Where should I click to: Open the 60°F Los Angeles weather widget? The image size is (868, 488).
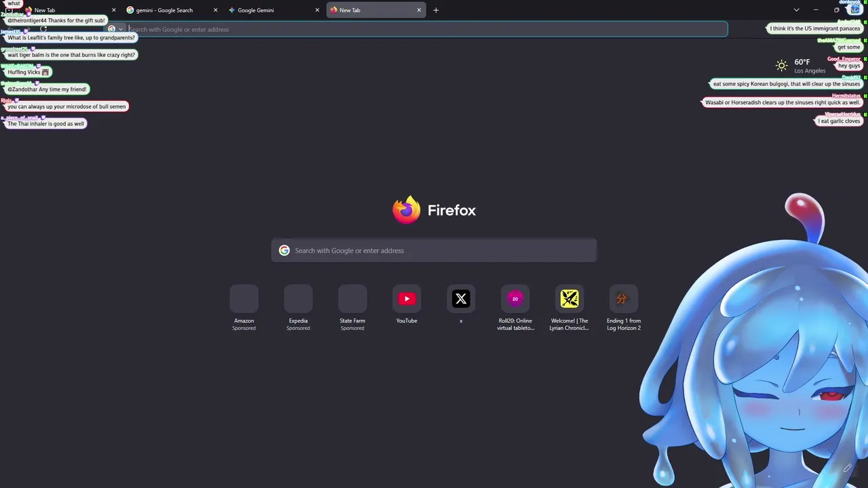click(x=801, y=66)
